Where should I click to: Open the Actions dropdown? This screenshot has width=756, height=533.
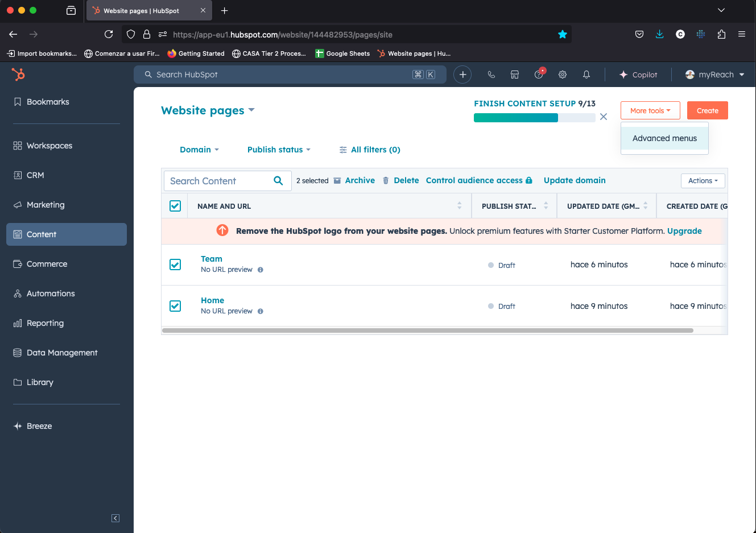703,181
